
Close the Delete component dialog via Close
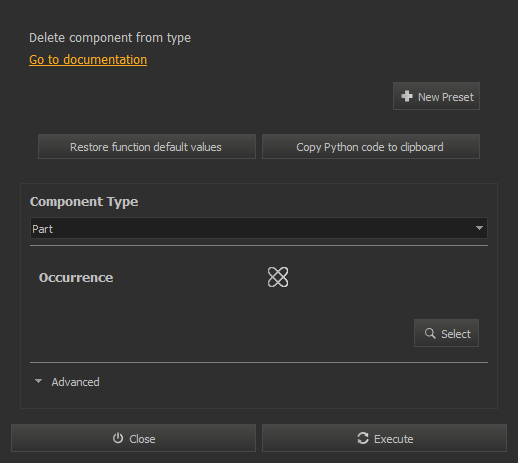133,438
